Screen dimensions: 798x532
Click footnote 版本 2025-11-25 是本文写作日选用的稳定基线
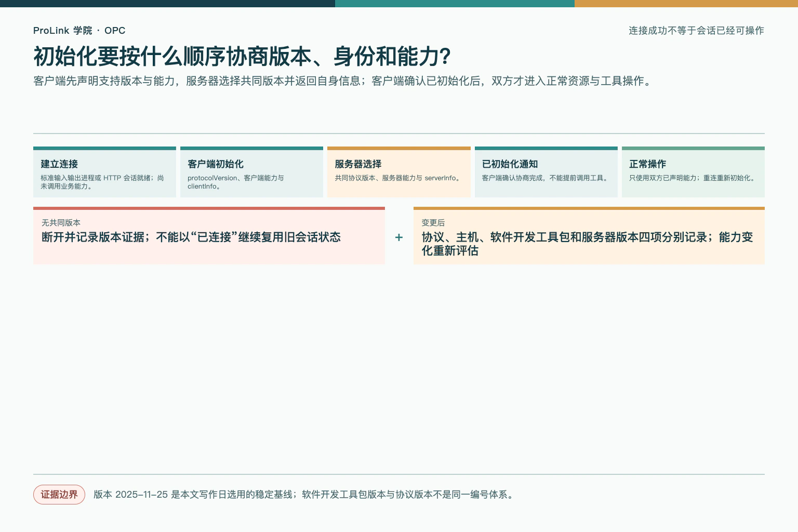click(304, 495)
